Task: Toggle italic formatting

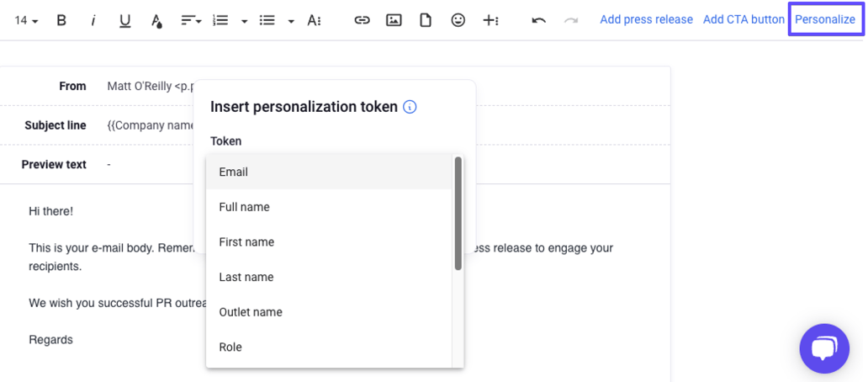Action: click(x=93, y=20)
